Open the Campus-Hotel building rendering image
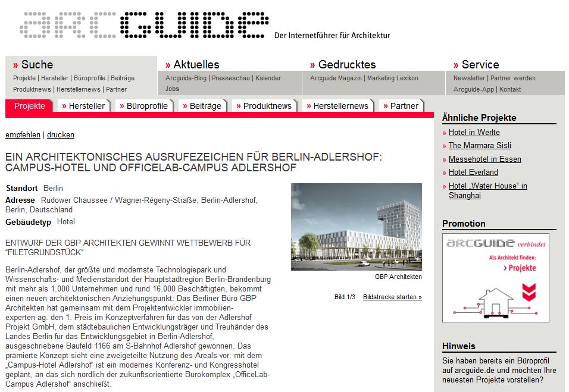The image size is (569, 392). [x=357, y=227]
